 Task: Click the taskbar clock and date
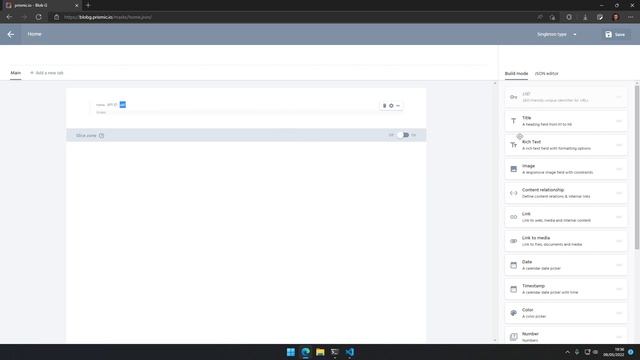[x=613, y=352]
